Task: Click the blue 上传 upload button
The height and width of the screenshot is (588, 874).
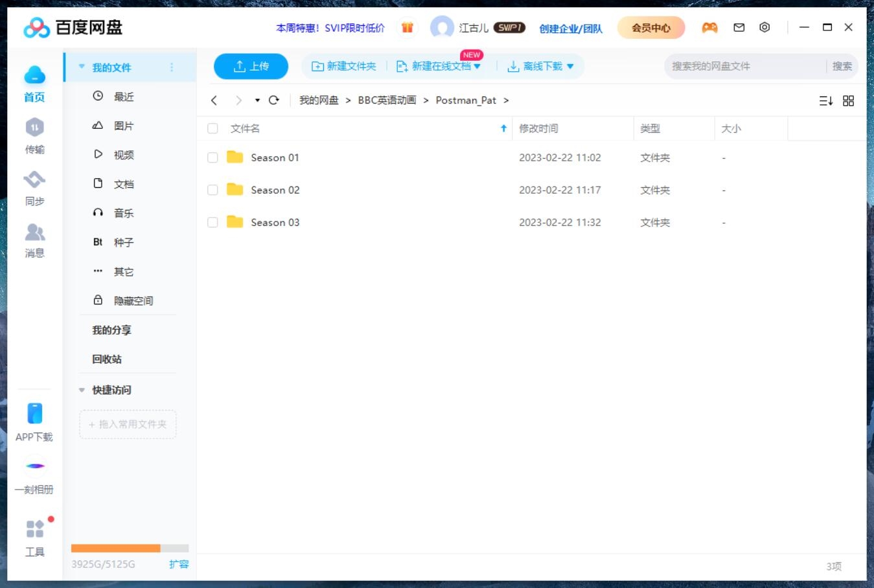Action: [251, 66]
